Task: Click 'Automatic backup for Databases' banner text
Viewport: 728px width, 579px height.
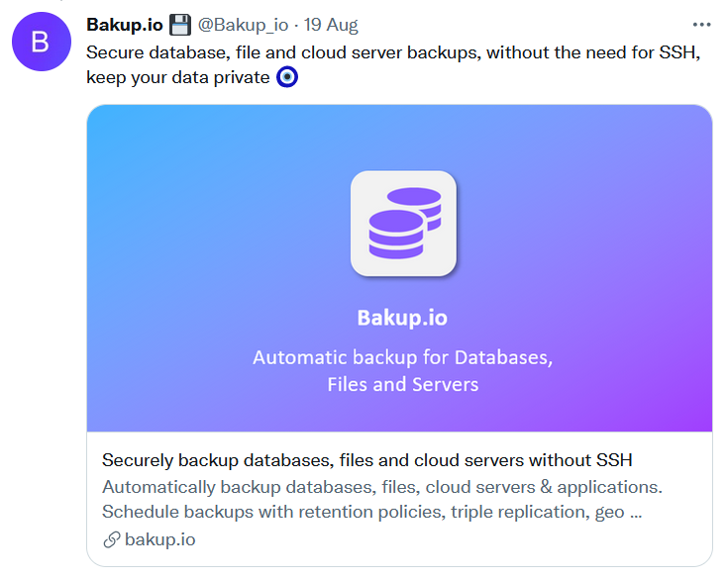Action: (x=402, y=357)
